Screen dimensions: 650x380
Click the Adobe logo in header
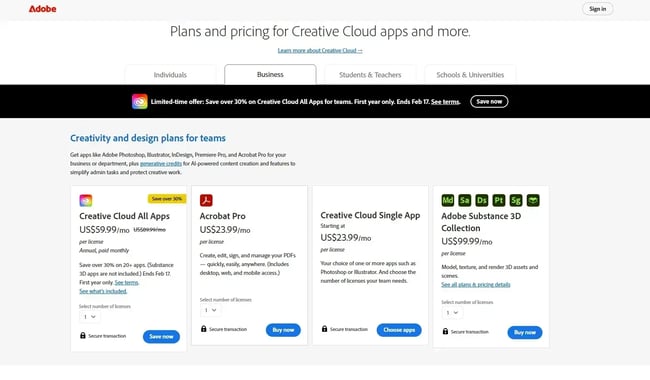42,9
